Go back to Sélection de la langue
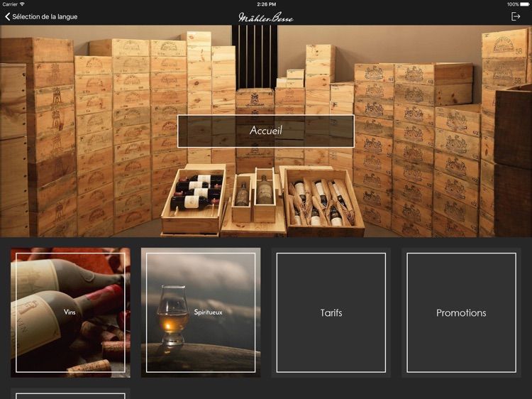 (41, 16)
